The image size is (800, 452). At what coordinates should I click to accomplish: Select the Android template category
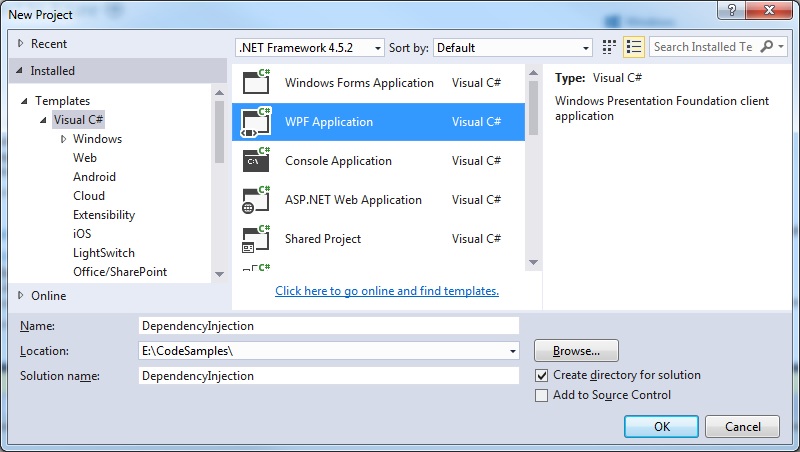[x=94, y=177]
